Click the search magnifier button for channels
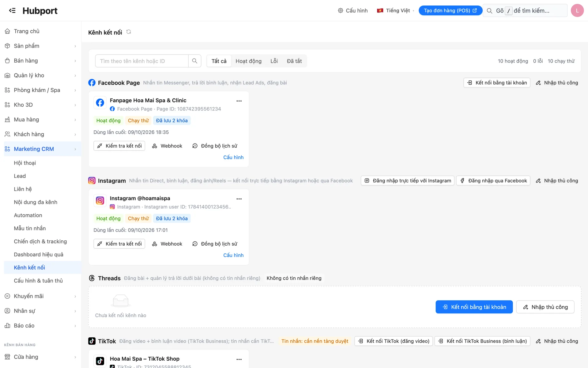 point(195,61)
